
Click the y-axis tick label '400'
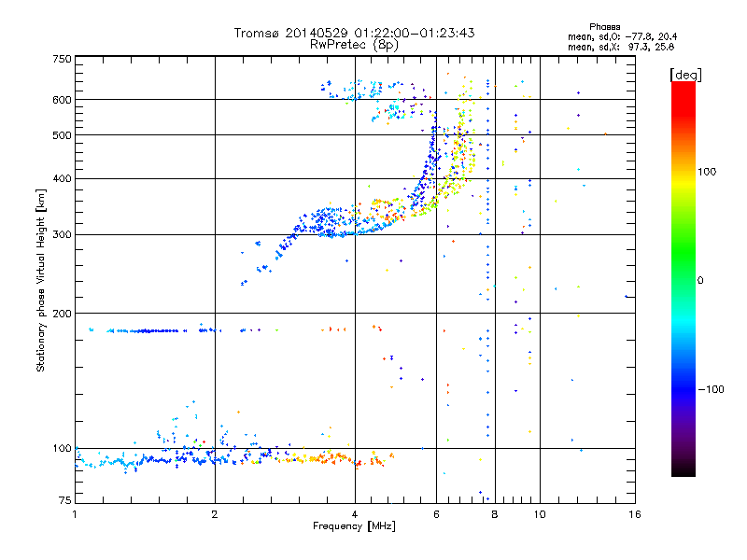pyautogui.click(x=62, y=179)
